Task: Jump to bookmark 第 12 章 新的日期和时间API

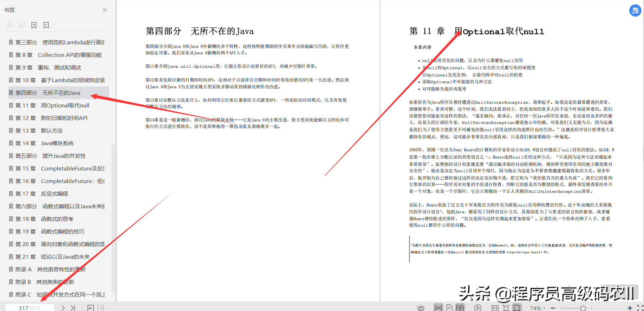Action: (58, 118)
